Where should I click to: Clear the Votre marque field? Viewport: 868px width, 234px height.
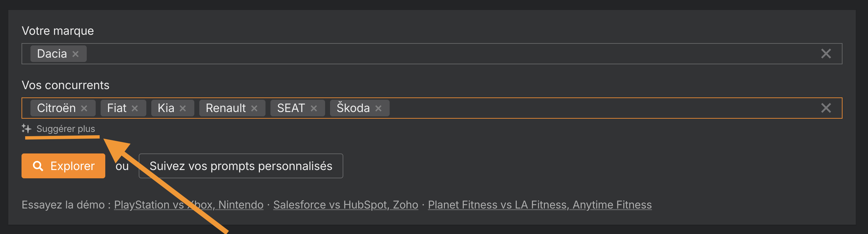pos(826,54)
